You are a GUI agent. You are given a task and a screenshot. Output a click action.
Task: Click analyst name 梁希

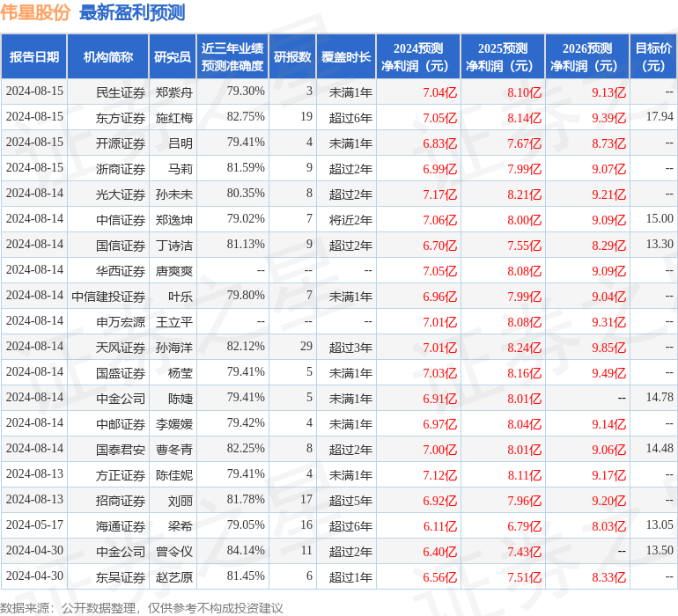[181, 525]
